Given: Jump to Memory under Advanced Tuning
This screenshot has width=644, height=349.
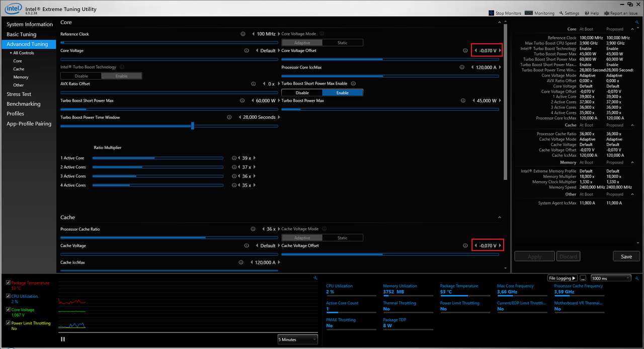Looking at the screenshot, I should (21, 77).
